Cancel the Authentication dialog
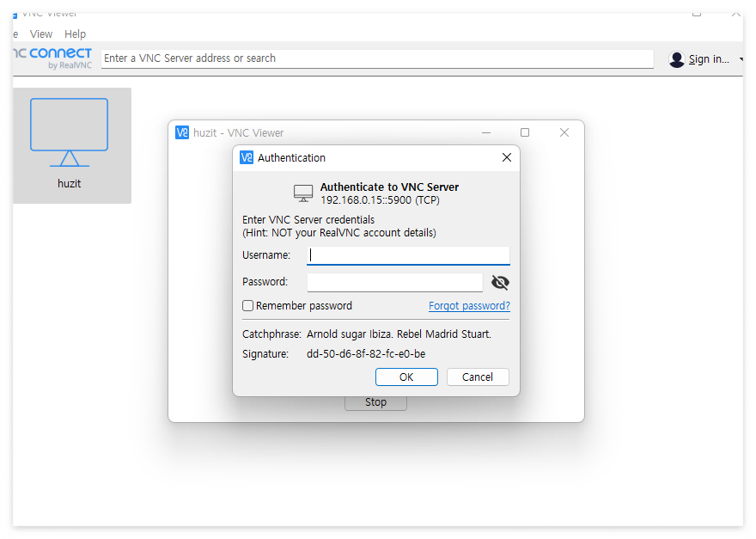Viewport: 756px width, 539px height. pos(478,377)
